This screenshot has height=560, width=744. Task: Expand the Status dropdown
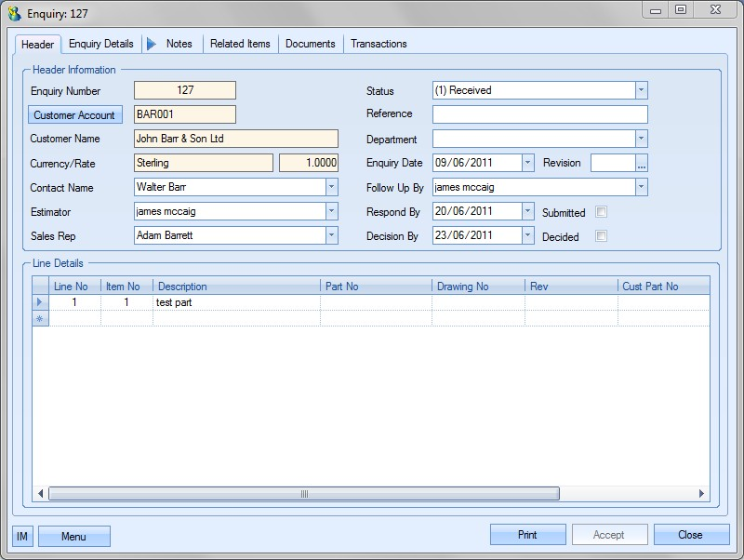pos(641,90)
